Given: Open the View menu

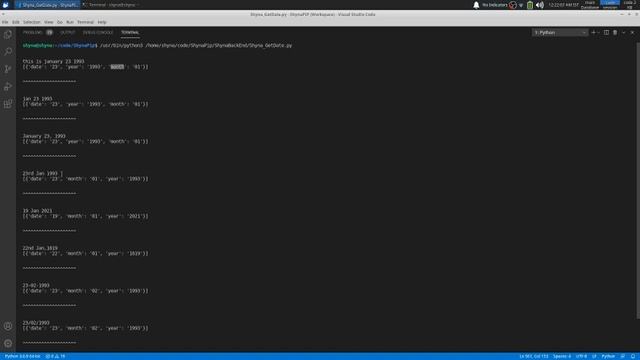Looking at the screenshot, I should (49, 22).
